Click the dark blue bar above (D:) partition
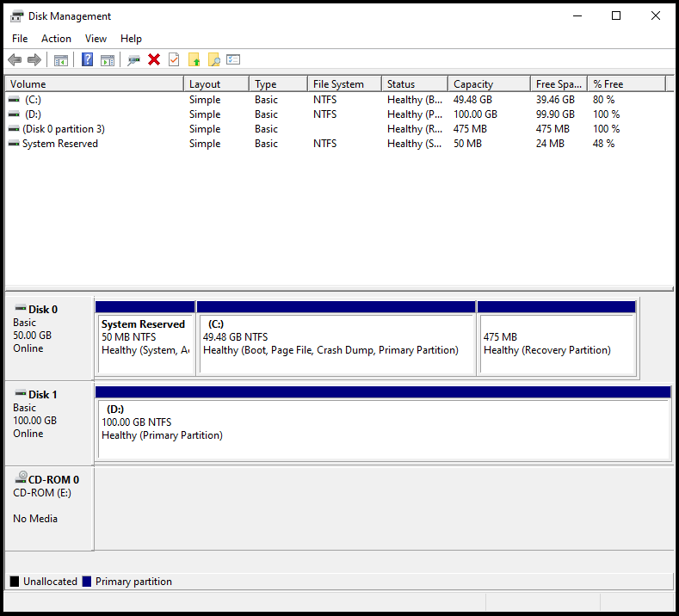Screen dimensions: 679x616 click(383, 391)
